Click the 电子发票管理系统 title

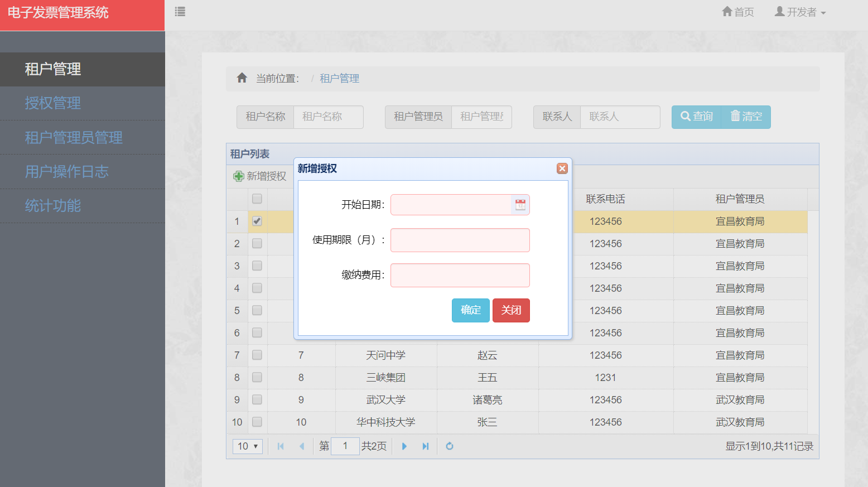pos(58,13)
